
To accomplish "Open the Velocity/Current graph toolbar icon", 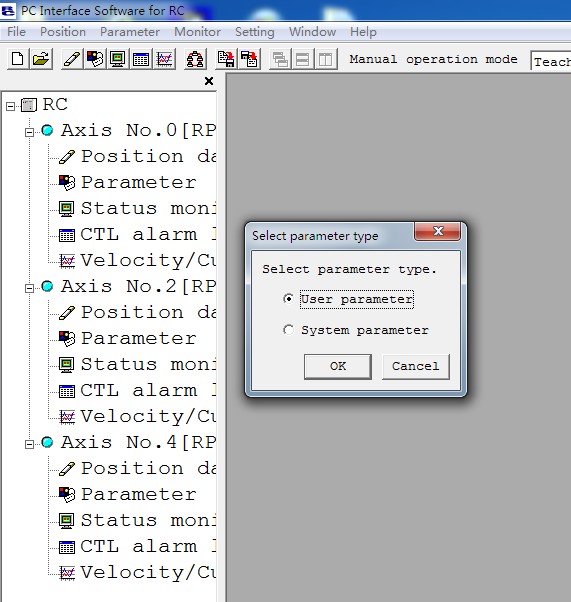I will click(164, 59).
